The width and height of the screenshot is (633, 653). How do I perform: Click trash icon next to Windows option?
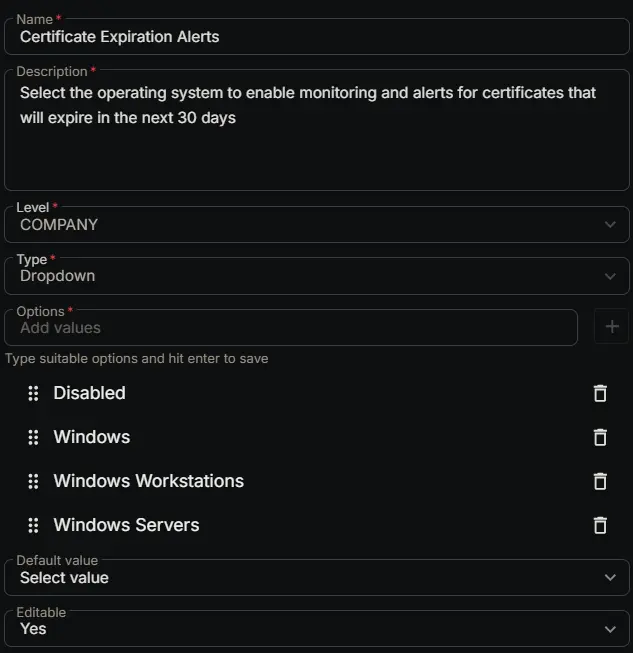coord(600,437)
